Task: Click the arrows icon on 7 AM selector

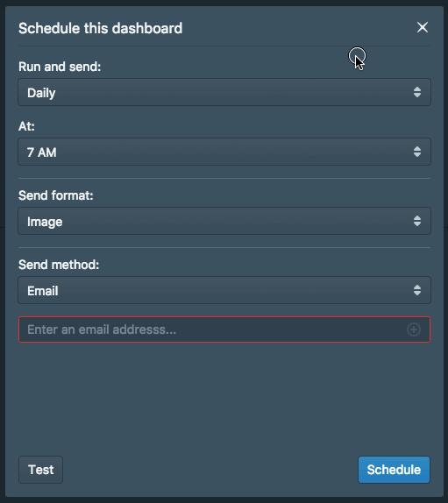Action: click(x=416, y=152)
